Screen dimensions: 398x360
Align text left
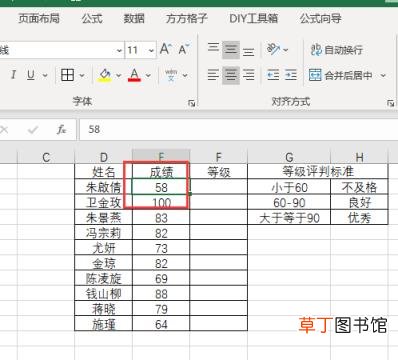pyautogui.click(x=213, y=75)
